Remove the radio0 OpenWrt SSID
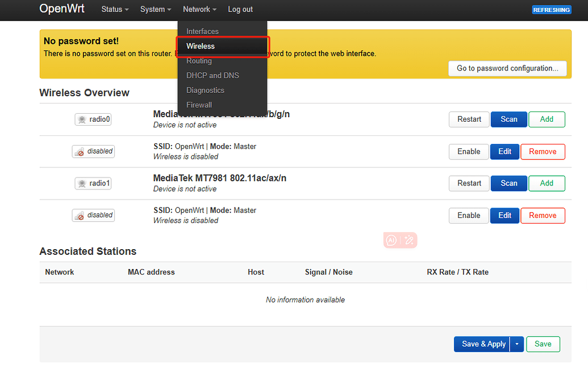Image resolution: width=588 pixels, height=372 pixels. coord(543,152)
